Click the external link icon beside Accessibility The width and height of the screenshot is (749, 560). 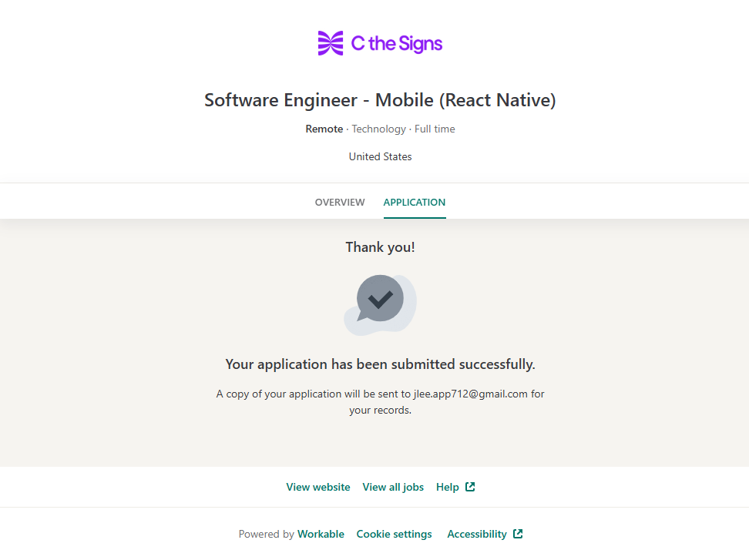[518, 534]
